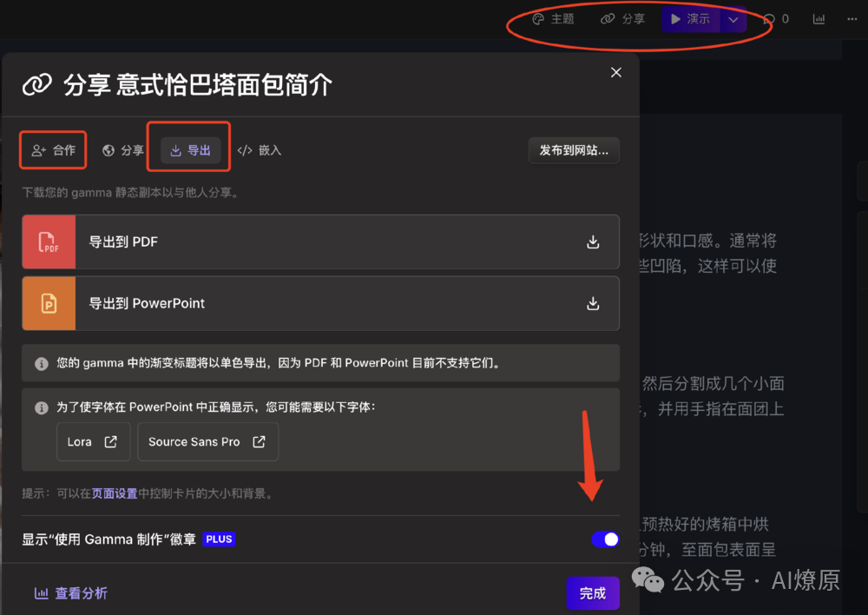This screenshot has width=868, height=615.
Task: Click the external link icon next to Lora
Action: (x=109, y=441)
